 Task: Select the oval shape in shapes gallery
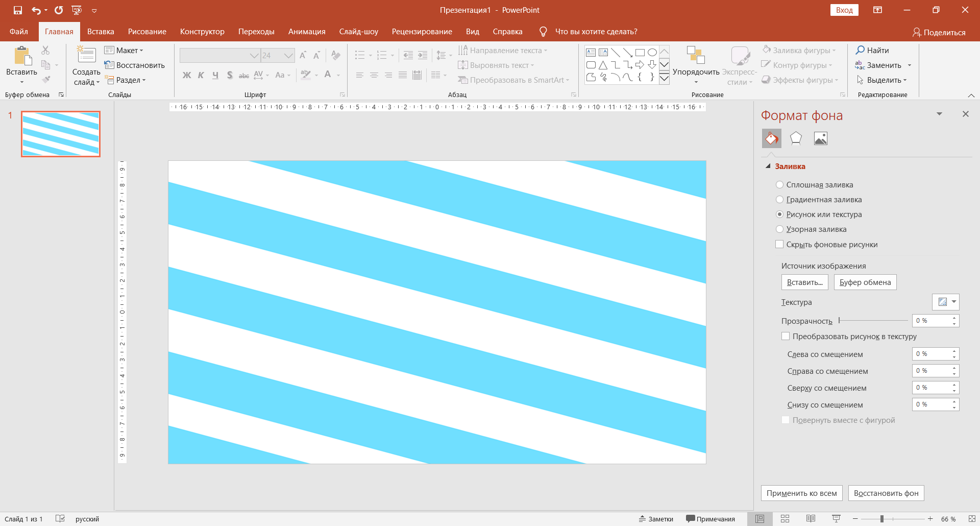point(652,53)
